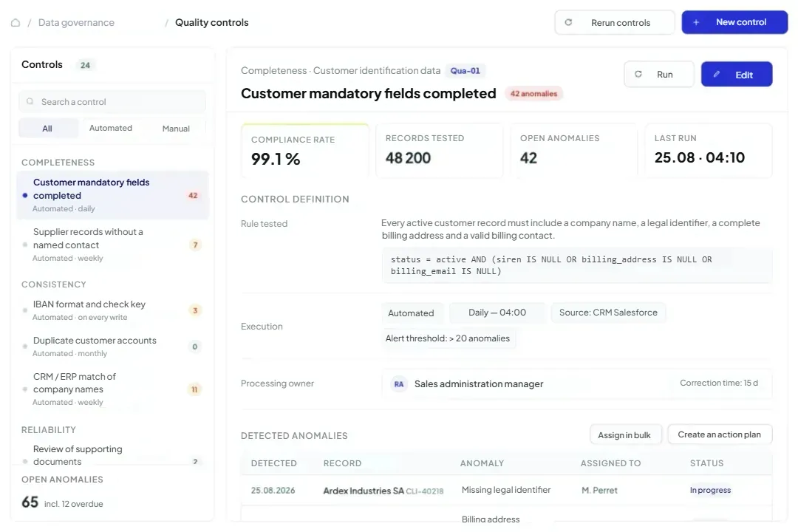Click M. Perret assignee
This screenshot has width=798, height=532.
click(599, 491)
